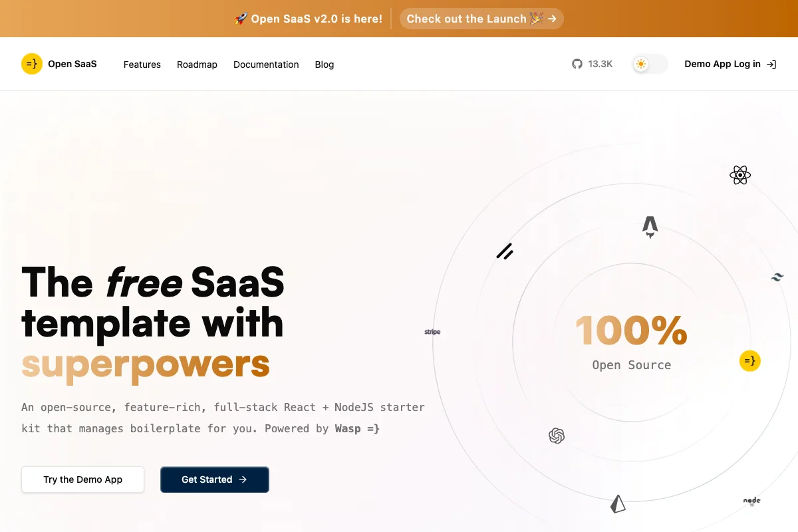The height and width of the screenshot is (532, 798).
Task: Click the Prisma triangle icon at bottom
Action: pyautogui.click(x=617, y=503)
